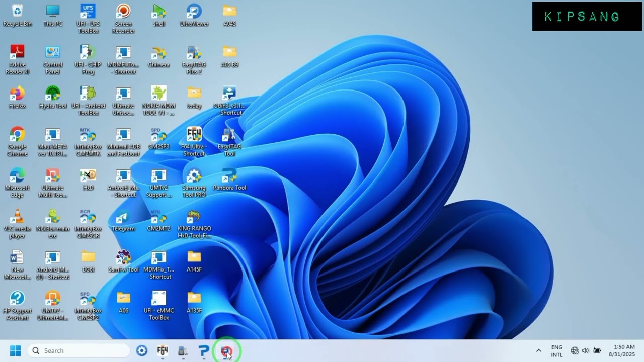Launch UFI - Android ToolBox
The height and width of the screenshot is (362, 644).
(x=88, y=101)
